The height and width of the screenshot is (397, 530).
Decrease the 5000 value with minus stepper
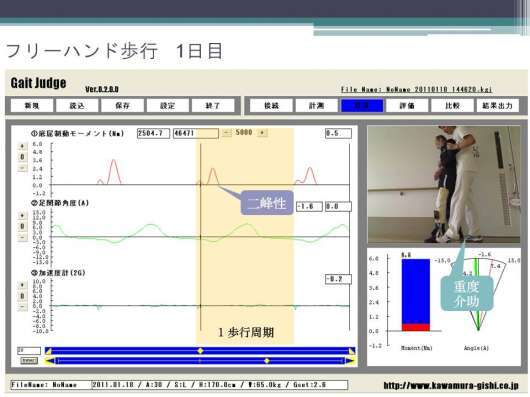click(x=227, y=133)
